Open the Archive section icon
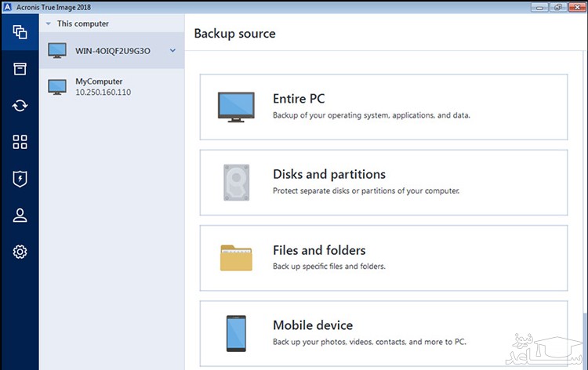 [20, 69]
